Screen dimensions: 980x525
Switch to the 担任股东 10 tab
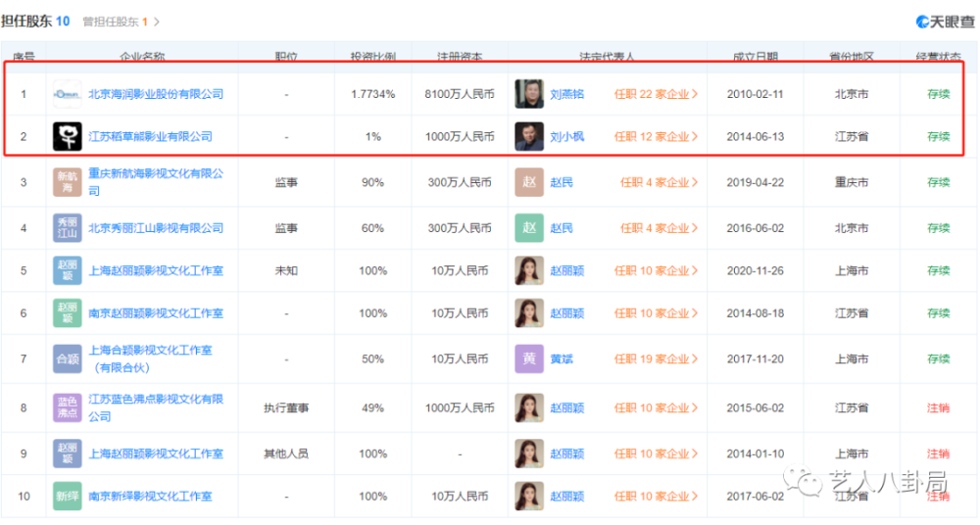pyautogui.click(x=35, y=22)
